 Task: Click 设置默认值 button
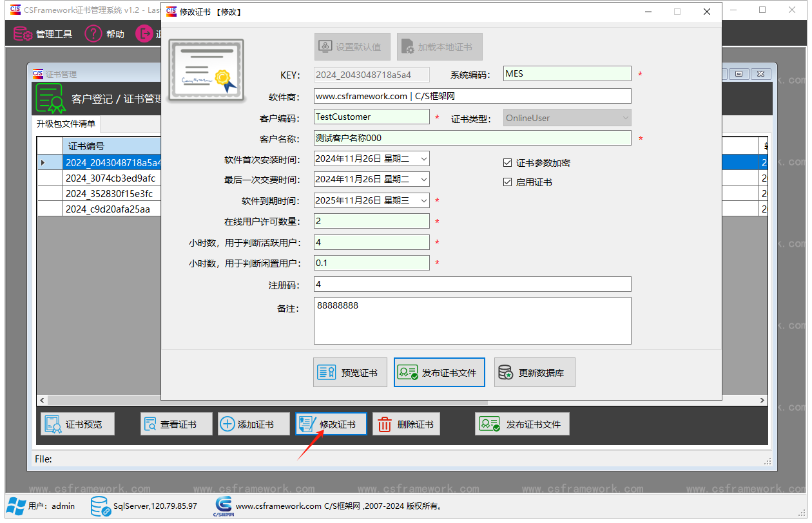(x=353, y=47)
